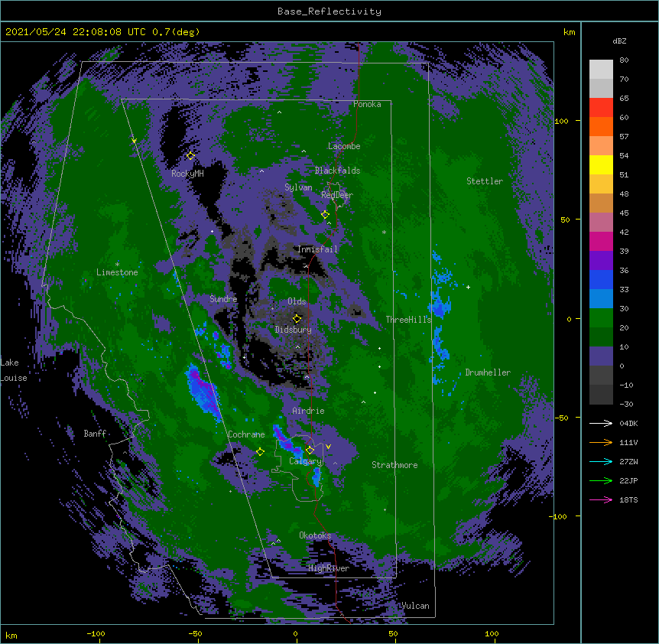Click the white plus marker north of Drumheller

pos(468,287)
